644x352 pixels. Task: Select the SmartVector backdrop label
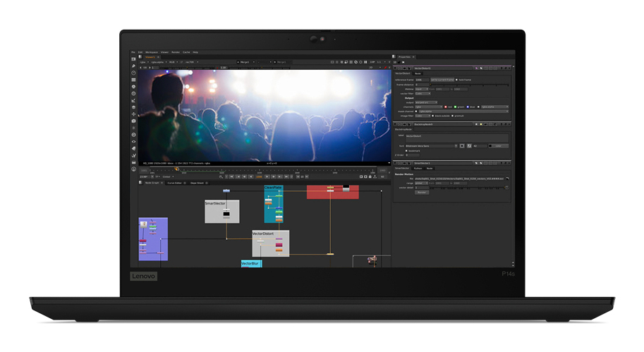pyautogui.click(x=215, y=203)
